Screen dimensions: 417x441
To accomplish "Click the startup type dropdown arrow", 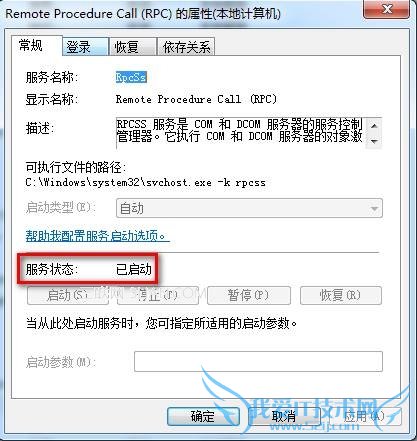I will pyautogui.click(x=374, y=209).
